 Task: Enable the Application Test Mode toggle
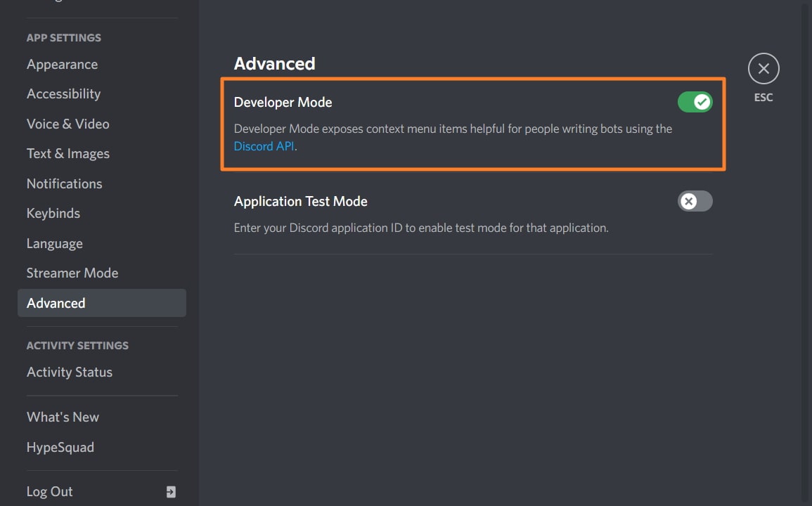pos(695,201)
